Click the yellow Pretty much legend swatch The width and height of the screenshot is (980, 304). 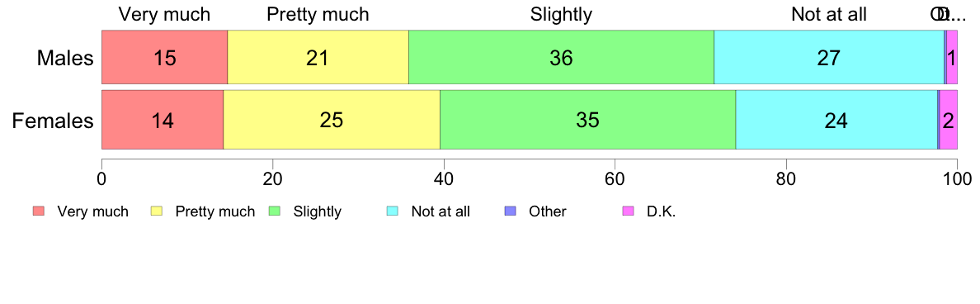157,211
